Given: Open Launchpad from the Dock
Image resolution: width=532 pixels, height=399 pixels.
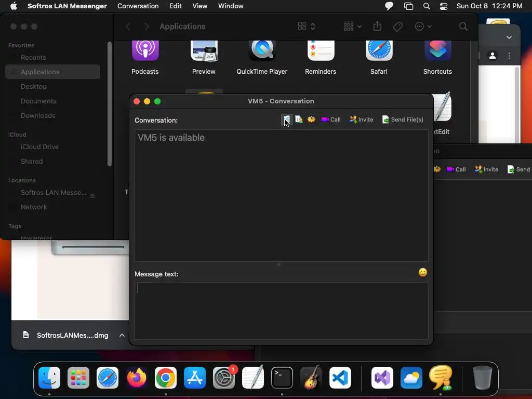Looking at the screenshot, I should (78, 378).
